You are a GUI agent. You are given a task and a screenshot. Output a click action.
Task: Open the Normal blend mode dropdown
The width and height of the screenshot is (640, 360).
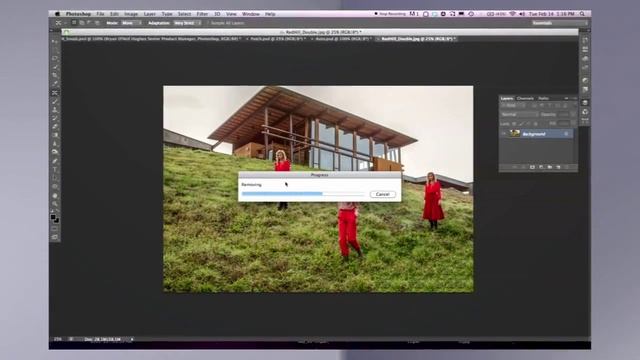coord(519,115)
